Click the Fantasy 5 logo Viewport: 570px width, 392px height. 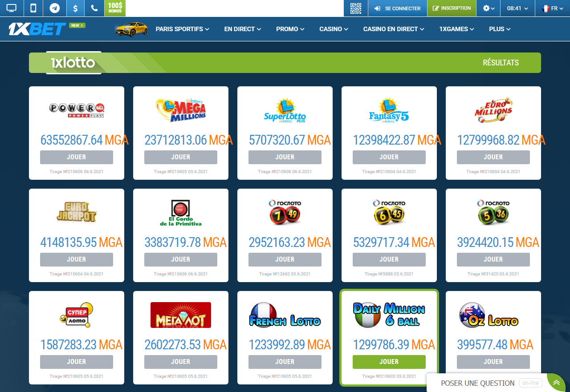click(x=389, y=111)
